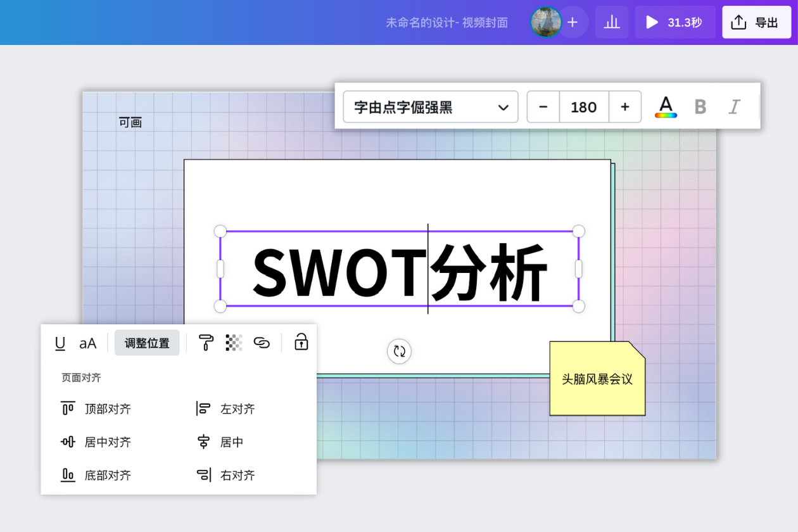798x532 pixels.
Task: Choose 居中 horizontal alignment
Action: click(220, 442)
